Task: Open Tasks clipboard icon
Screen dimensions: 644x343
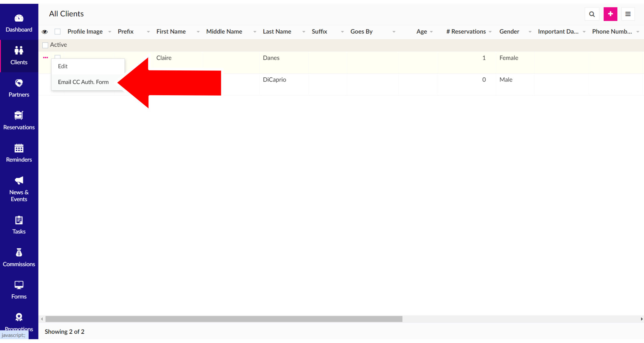Action: pyautogui.click(x=19, y=220)
